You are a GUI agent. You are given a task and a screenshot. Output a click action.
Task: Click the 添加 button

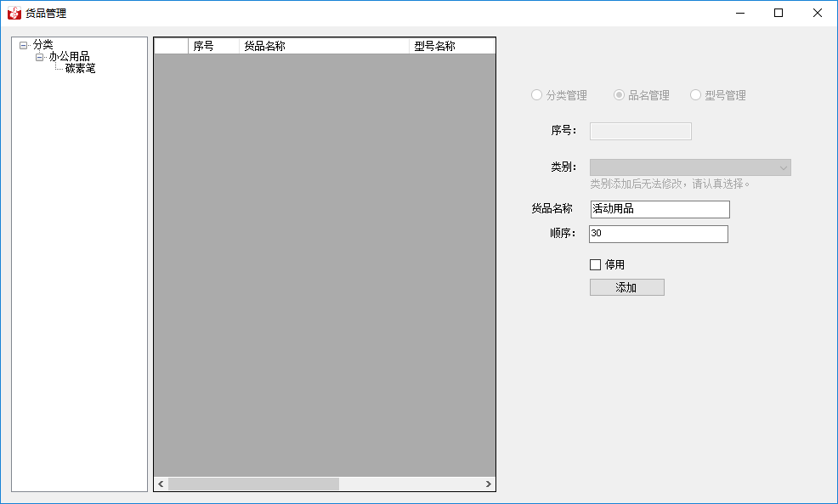coord(627,287)
